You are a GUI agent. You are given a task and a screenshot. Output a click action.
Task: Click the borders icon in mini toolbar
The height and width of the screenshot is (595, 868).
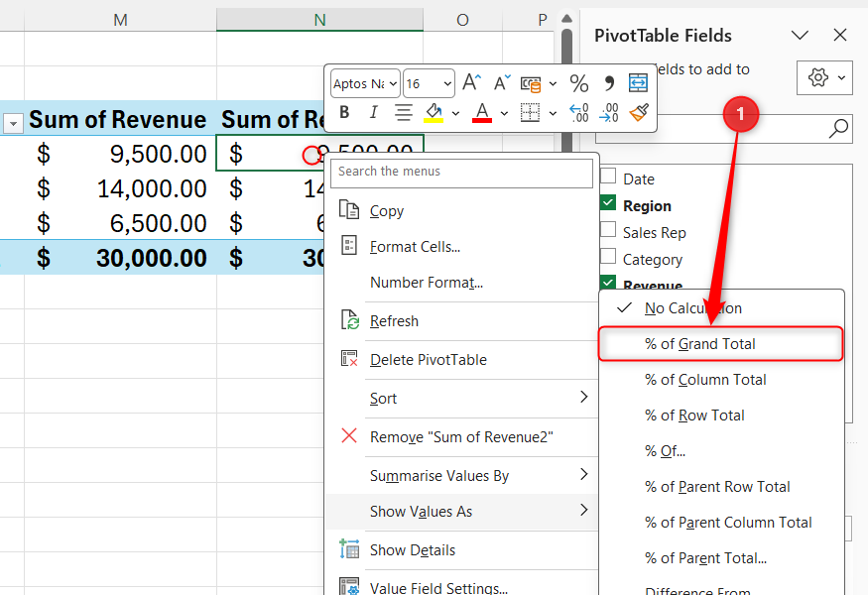click(x=531, y=113)
